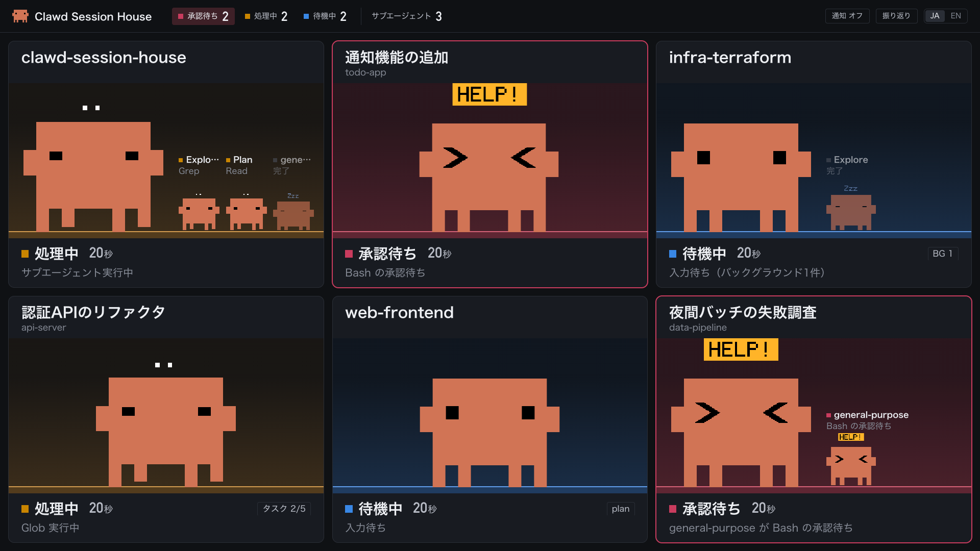Screen dimensions: 980x551
Task: Open the 振り返り review button
Action: pyautogui.click(x=896, y=16)
